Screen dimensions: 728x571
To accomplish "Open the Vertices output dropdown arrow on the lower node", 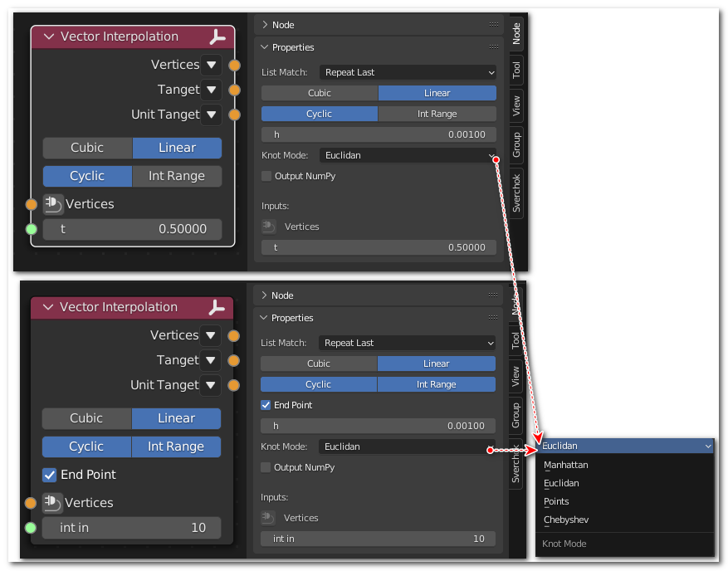I will pyautogui.click(x=210, y=335).
